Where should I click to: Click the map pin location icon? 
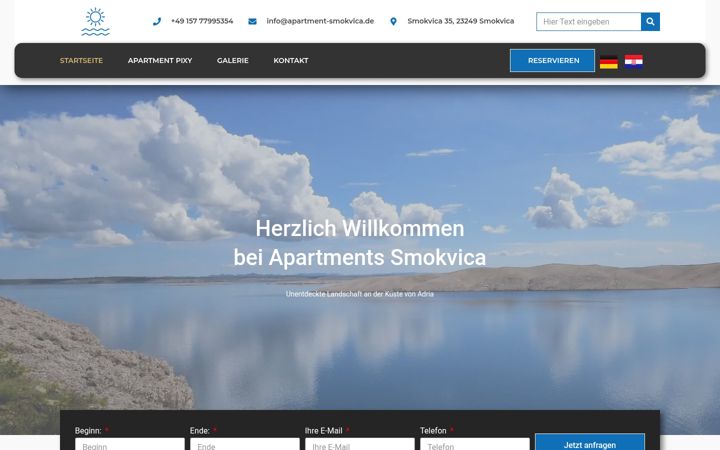point(393,21)
